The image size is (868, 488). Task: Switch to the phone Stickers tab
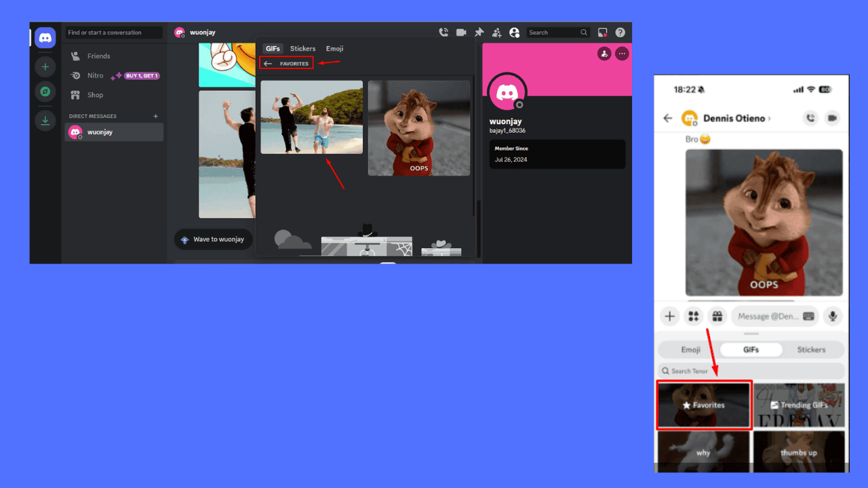click(812, 350)
